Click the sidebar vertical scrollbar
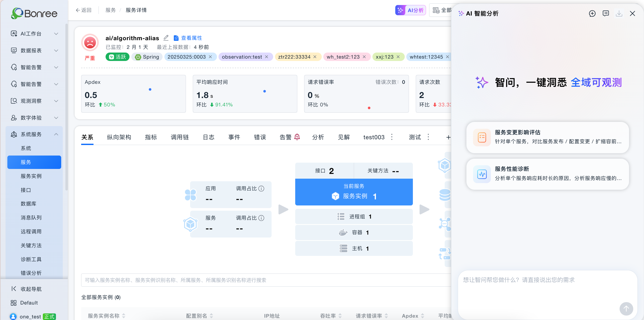Screen dimensions: 644x320 (66, 107)
